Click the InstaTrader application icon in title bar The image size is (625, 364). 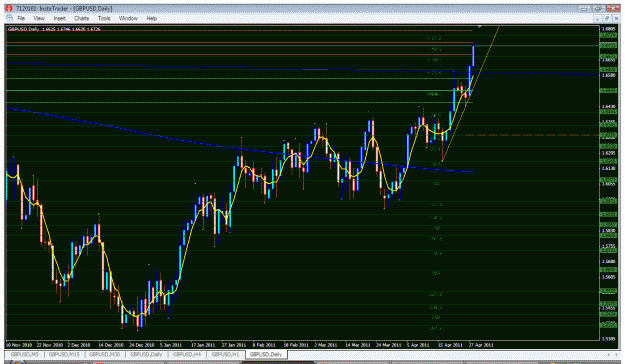[10, 8]
